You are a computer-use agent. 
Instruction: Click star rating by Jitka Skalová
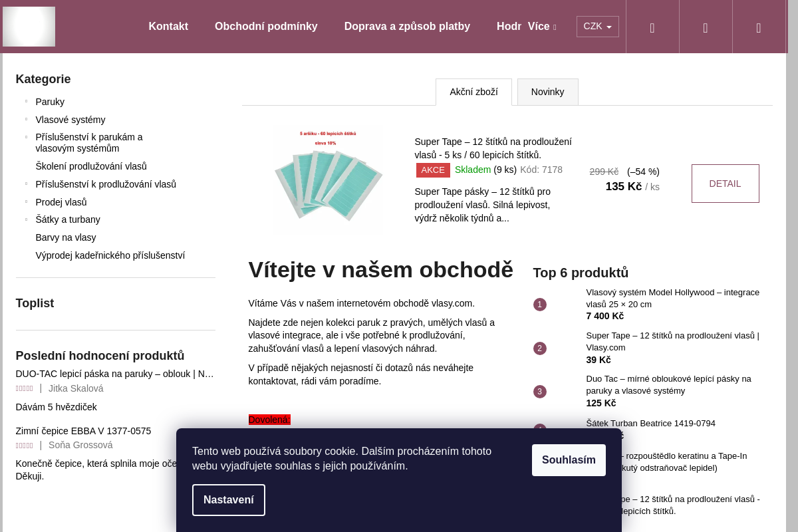point(24,388)
